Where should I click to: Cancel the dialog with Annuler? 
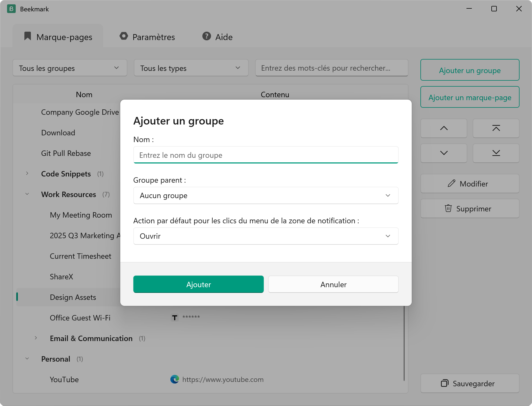click(333, 284)
